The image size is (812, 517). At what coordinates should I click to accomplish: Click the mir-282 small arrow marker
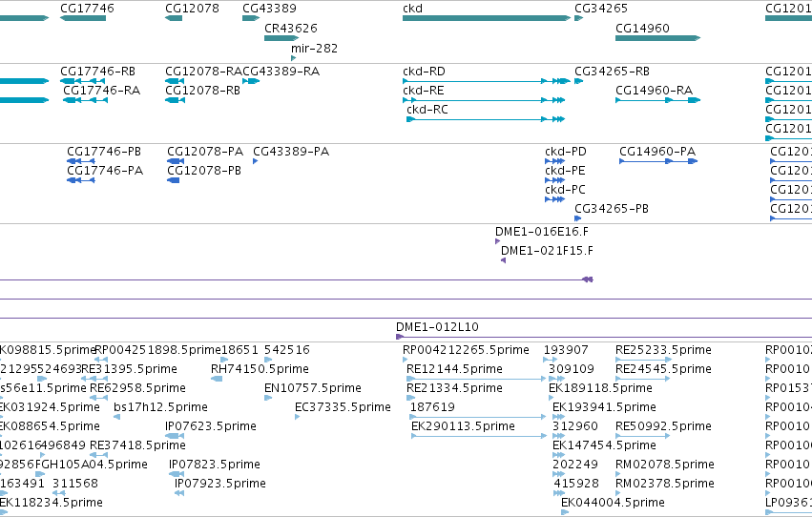point(294,58)
